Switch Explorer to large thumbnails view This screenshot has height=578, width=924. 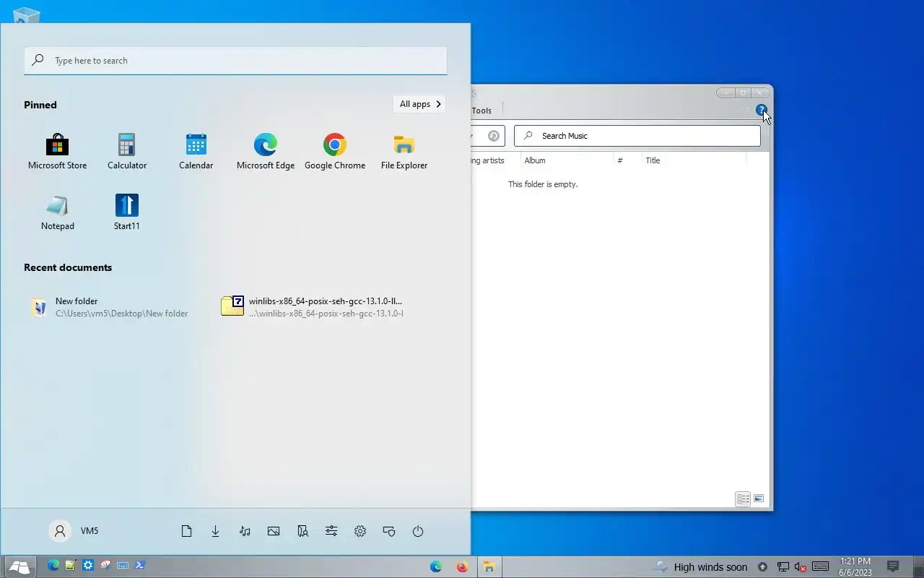click(759, 499)
